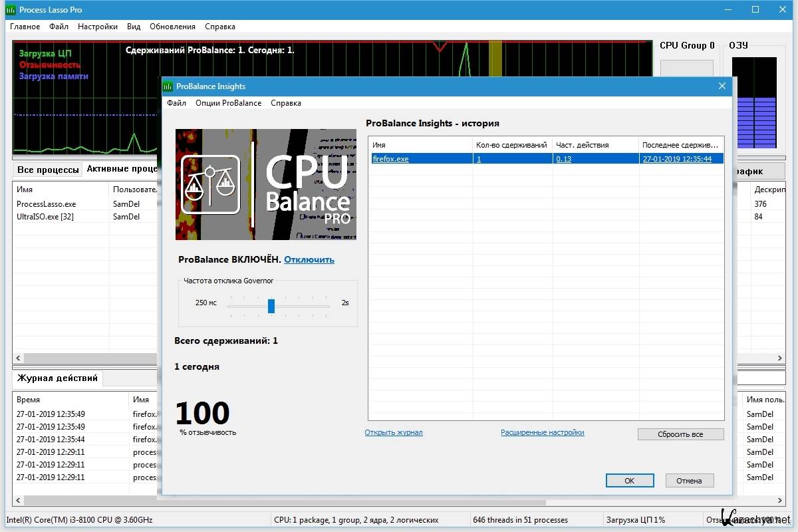Close the ProBalance Insights dialog
This screenshot has height=532, width=798.
[722, 86]
